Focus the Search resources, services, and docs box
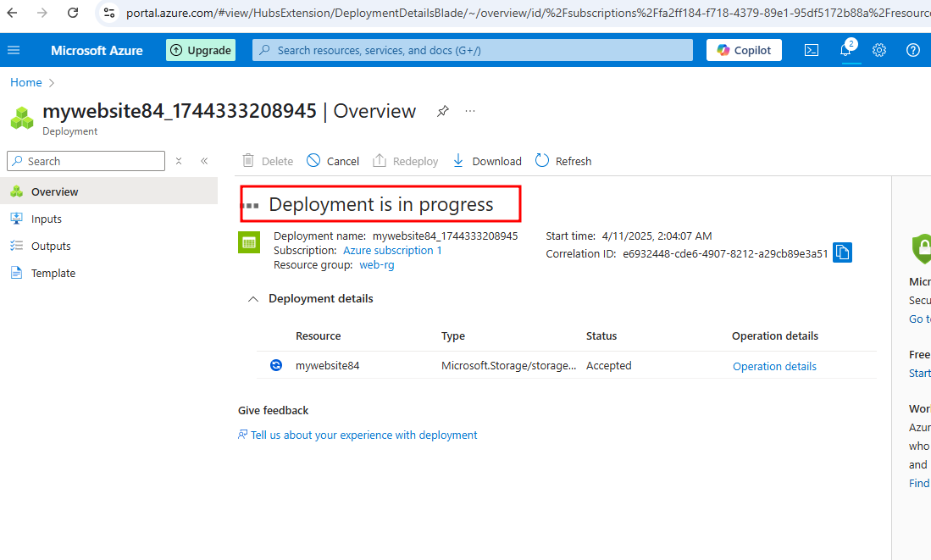Viewport: 931px width, 560px height. pos(473,51)
